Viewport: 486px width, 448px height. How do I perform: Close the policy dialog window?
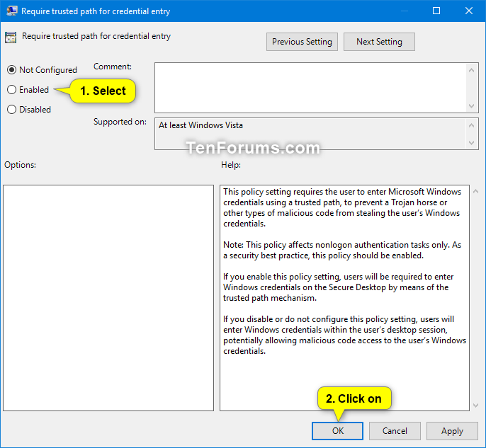[469, 11]
